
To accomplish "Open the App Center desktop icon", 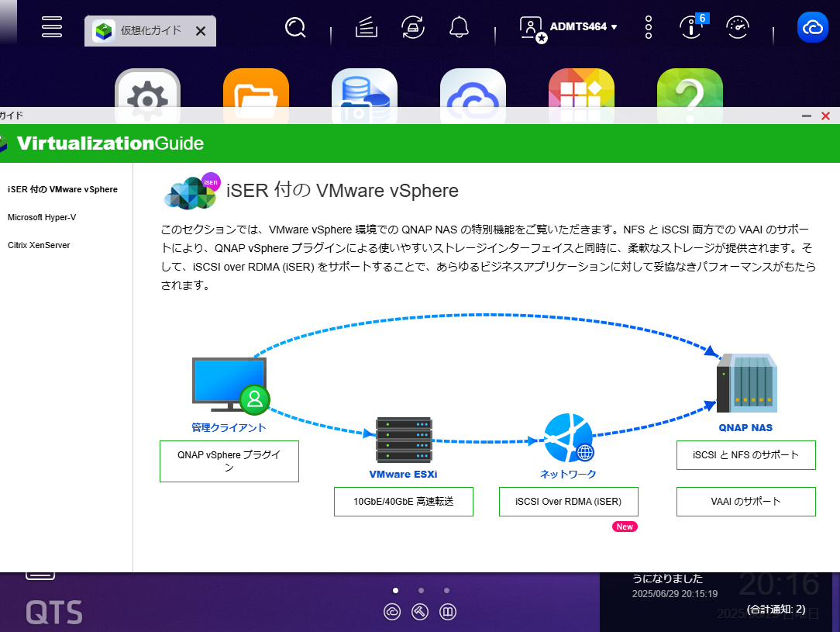I will click(581, 96).
